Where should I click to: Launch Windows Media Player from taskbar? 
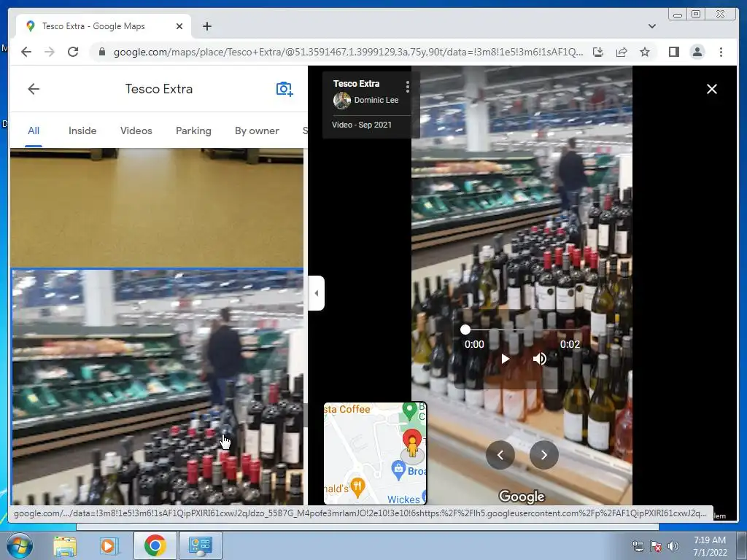click(109, 545)
